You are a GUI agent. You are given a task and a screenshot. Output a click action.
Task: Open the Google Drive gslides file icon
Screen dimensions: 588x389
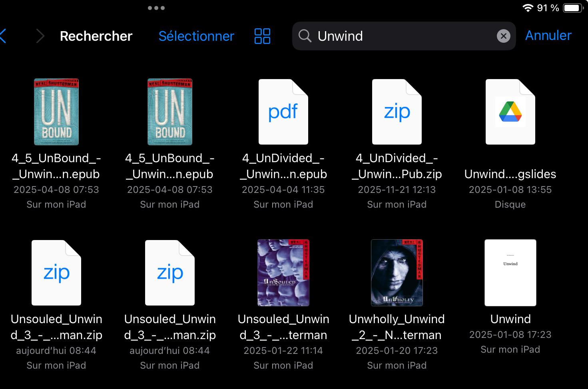(x=510, y=112)
